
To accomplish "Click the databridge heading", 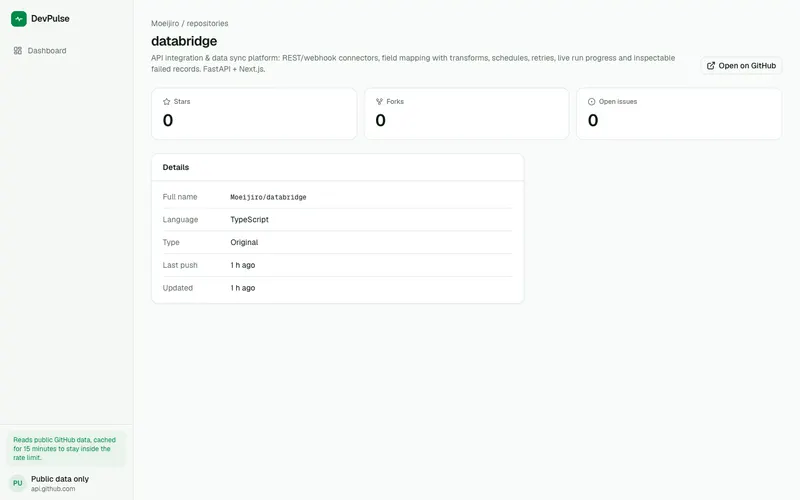I will 184,41.
